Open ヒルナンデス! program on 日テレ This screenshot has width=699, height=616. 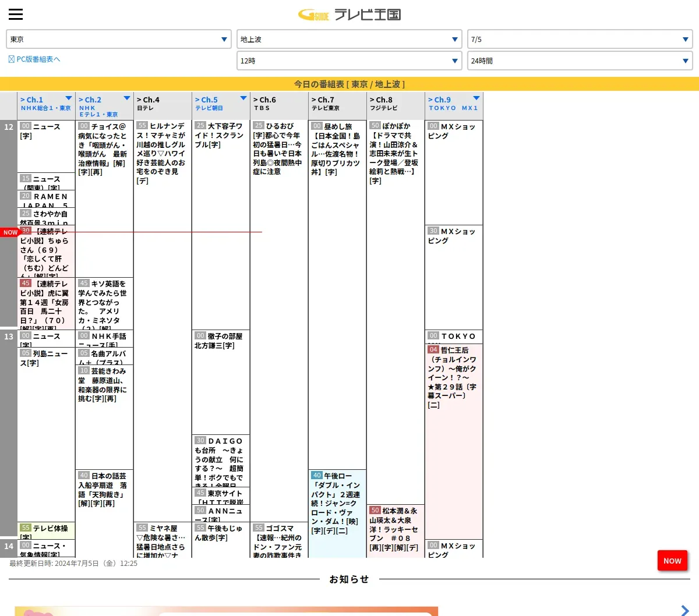(163, 321)
